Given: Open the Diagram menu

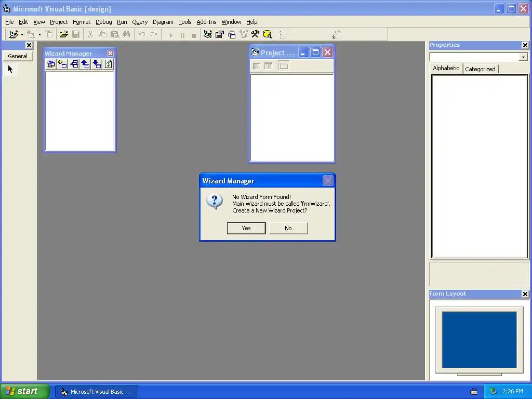Looking at the screenshot, I should [x=163, y=22].
